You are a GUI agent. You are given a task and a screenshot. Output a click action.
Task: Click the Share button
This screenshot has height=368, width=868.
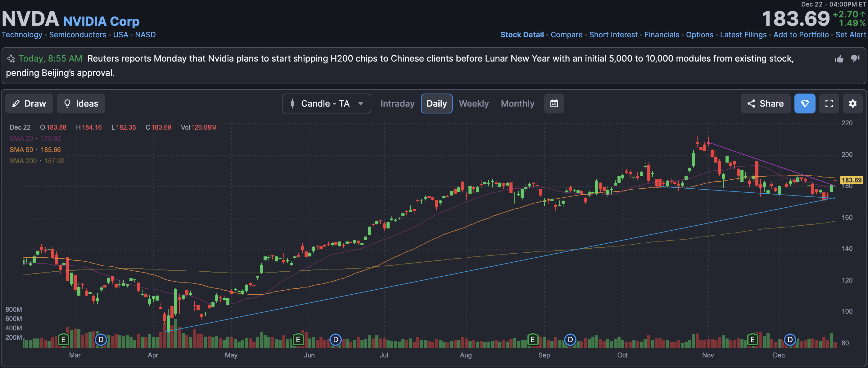765,103
